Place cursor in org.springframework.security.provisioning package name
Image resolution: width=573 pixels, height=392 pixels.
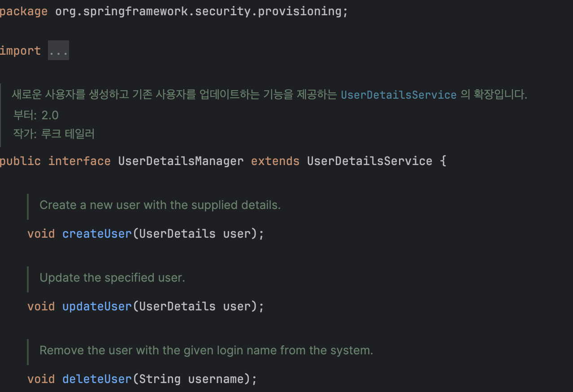click(198, 11)
